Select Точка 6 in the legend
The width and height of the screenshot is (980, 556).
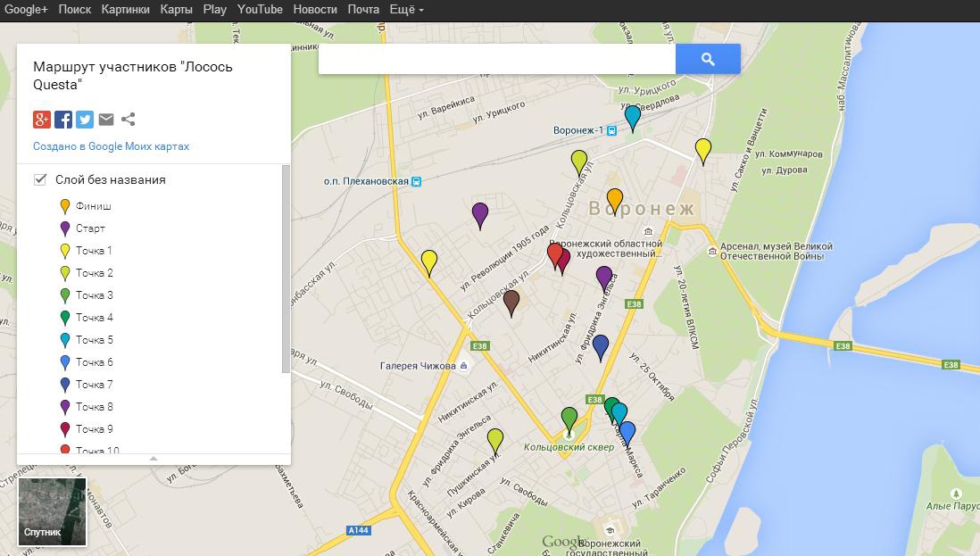95,362
